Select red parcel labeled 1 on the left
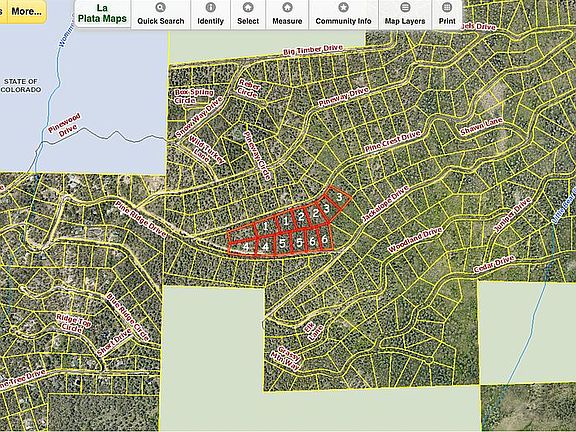 [265, 226]
